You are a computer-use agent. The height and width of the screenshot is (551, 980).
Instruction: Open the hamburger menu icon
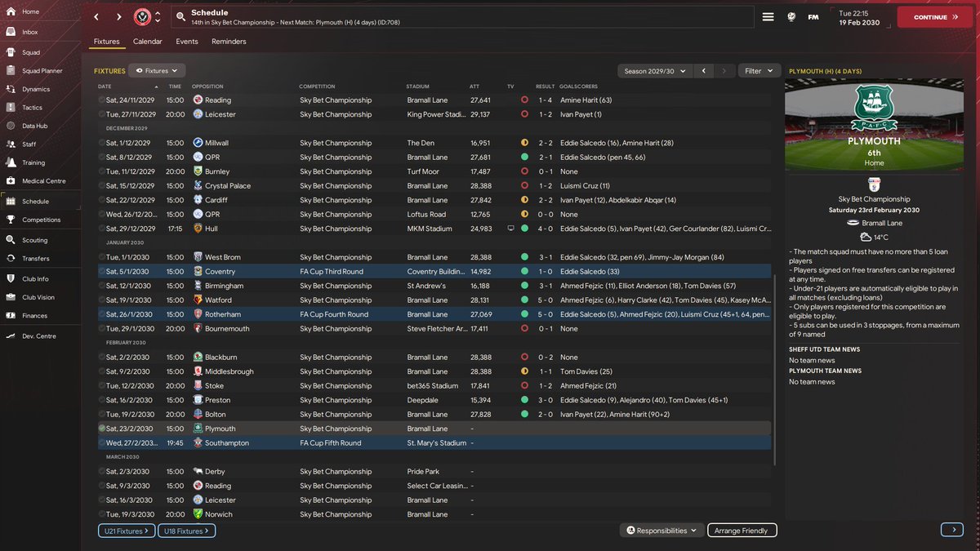768,16
